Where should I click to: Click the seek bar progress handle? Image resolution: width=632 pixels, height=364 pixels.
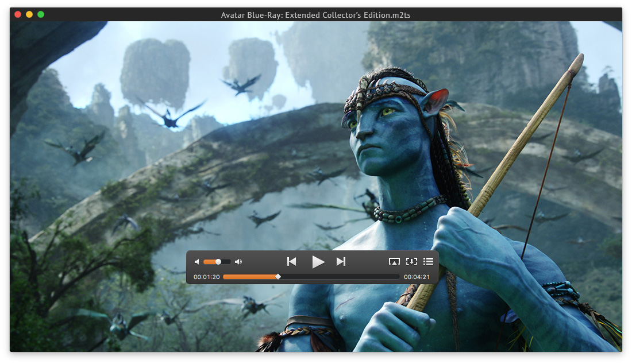[x=278, y=277]
